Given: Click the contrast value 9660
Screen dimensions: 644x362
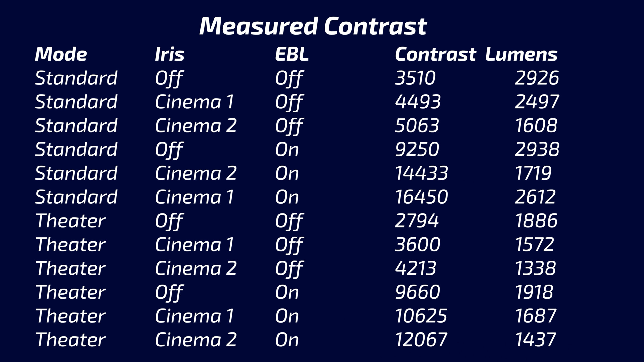Looking at the screenshot, I should [x=418, y=292].
